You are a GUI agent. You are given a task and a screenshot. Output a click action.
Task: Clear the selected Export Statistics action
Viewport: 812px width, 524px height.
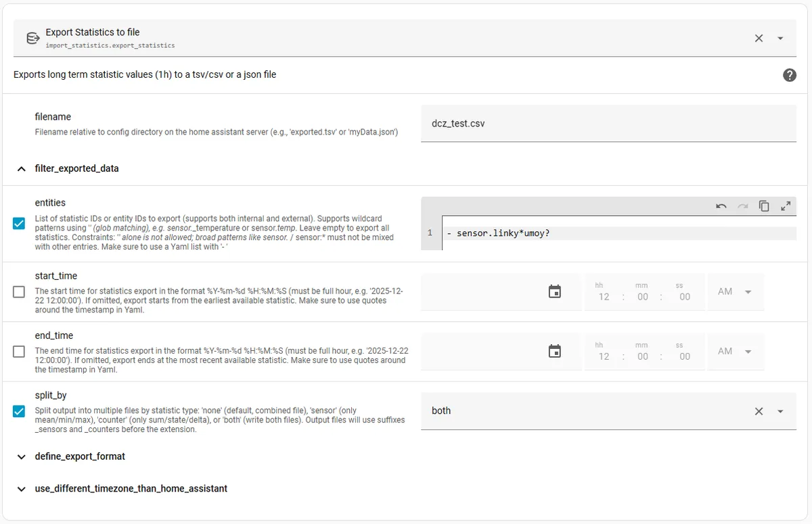coord(759,39)
